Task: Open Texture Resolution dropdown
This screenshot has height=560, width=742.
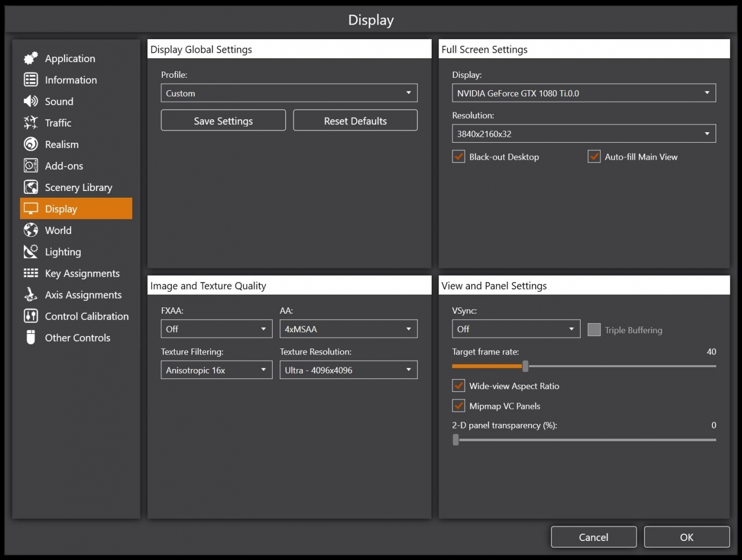Action: coord(348,370)
